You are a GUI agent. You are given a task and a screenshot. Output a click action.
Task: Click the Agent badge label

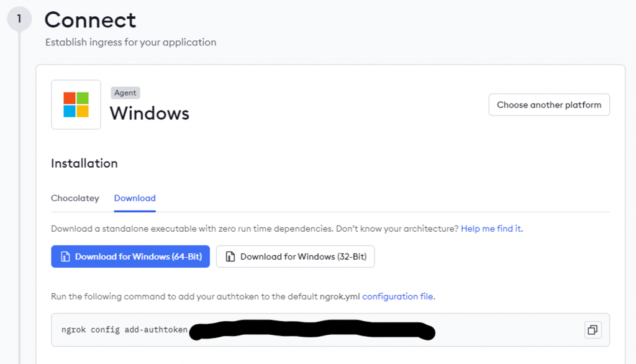125,93
